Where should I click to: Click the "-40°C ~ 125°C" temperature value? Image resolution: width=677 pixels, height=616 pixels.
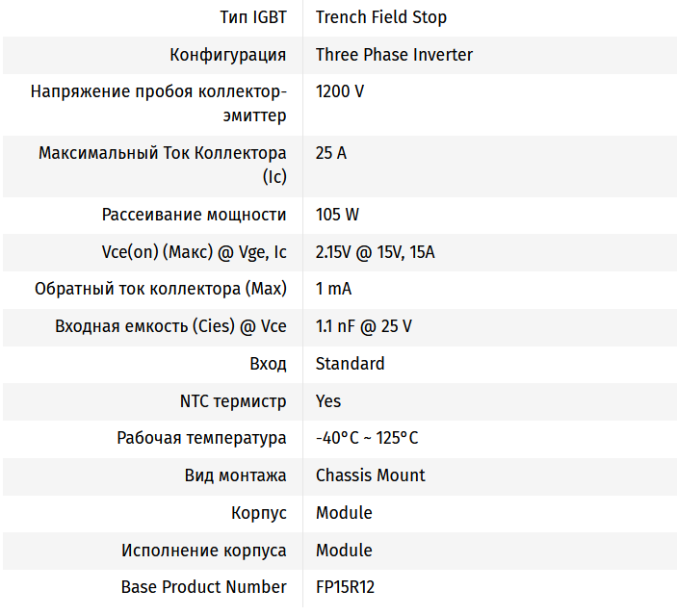pyautogui.click(x=367, y=438)
